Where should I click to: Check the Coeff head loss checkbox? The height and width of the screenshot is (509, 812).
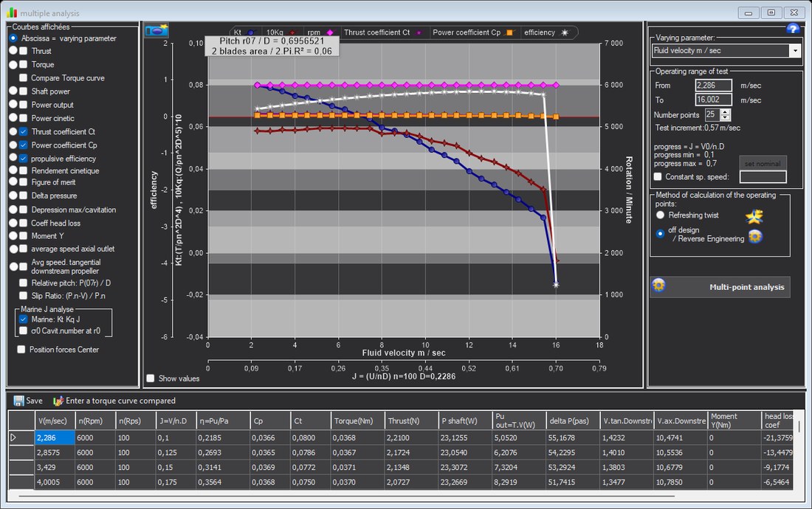(24, 223)
